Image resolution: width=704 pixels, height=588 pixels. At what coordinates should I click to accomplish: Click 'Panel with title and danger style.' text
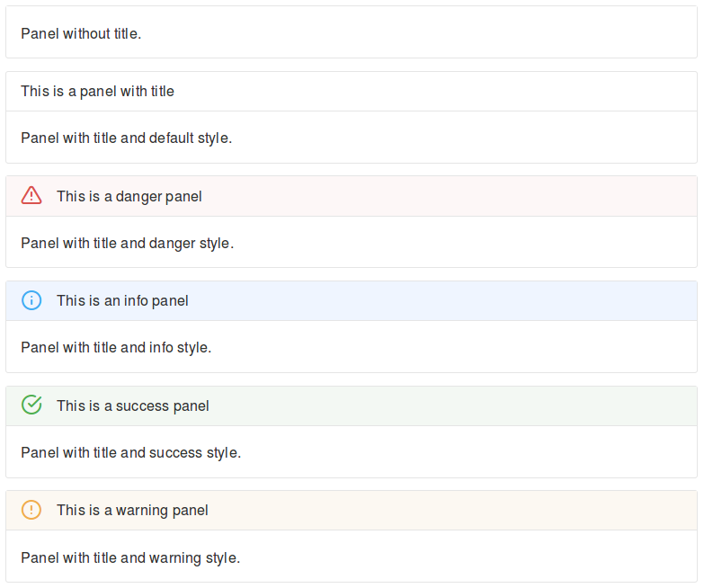pos(127,243)
